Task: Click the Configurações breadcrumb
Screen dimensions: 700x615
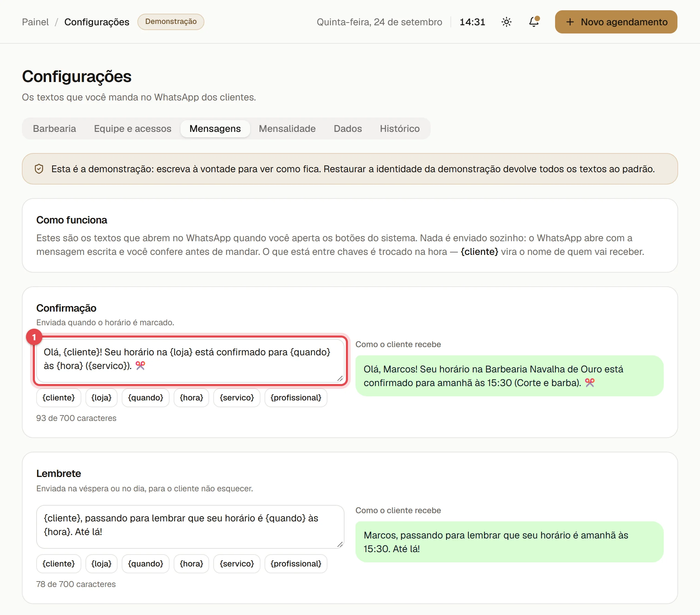Action: coord(97,22)
